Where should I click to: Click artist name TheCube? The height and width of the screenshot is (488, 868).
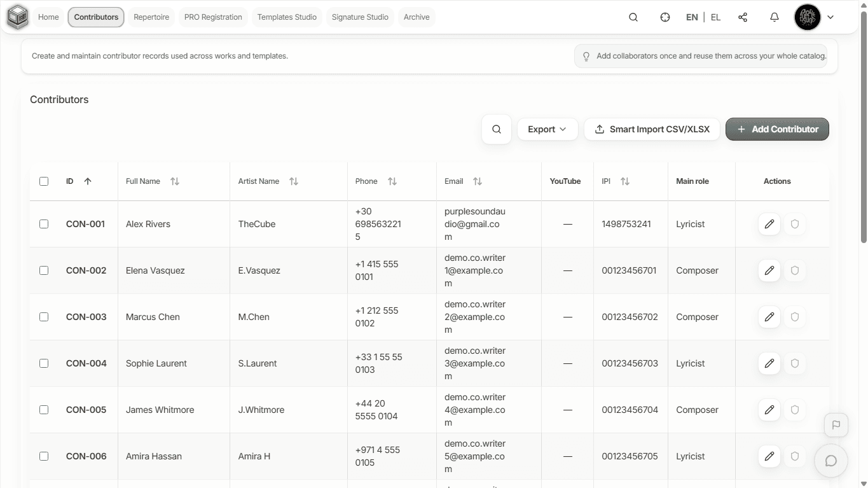pos(257,224)
